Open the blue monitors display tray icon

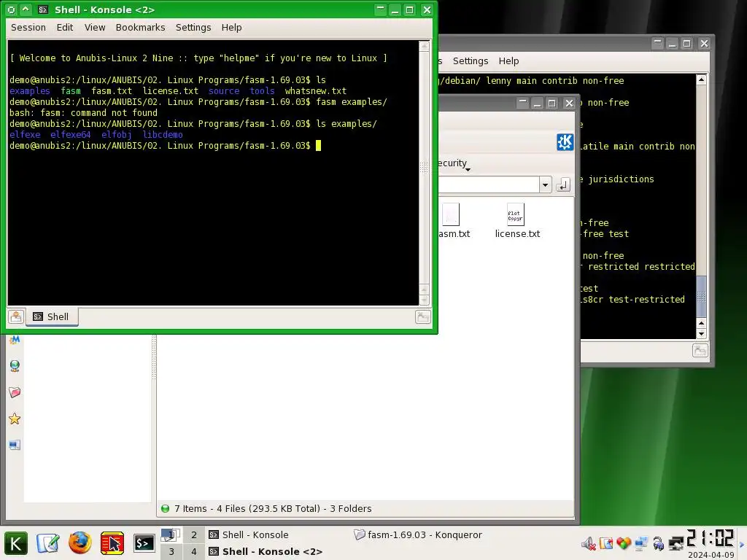pos(641,543)
